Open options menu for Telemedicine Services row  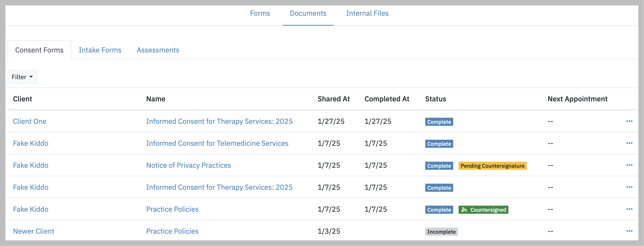point(629,143)
